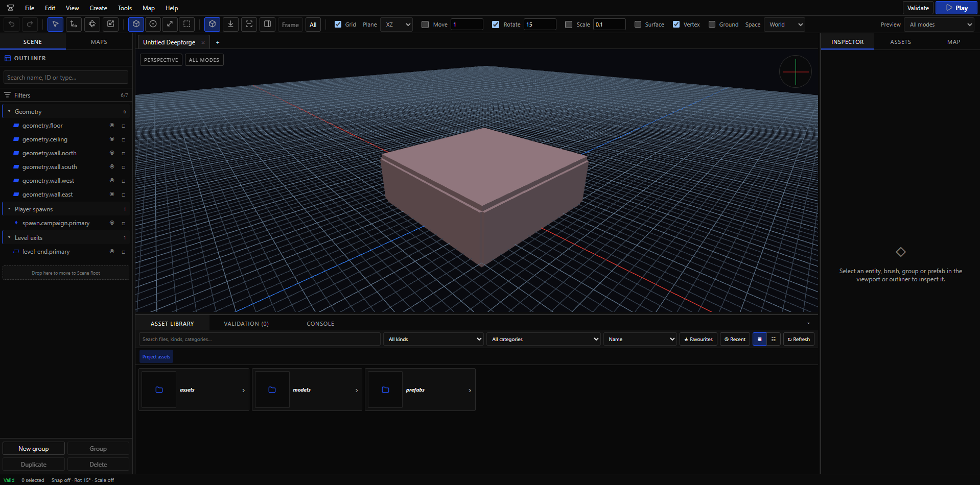Click the Refresh button in asset library
This screenshot has width=980, height=485.
tap(799, 339)
